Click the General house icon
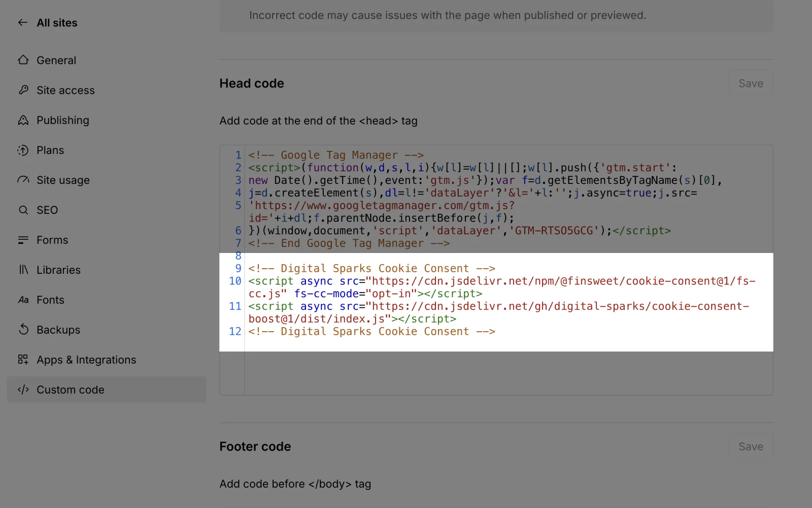The width and height of the screenshot is (812, 508). 23,60
